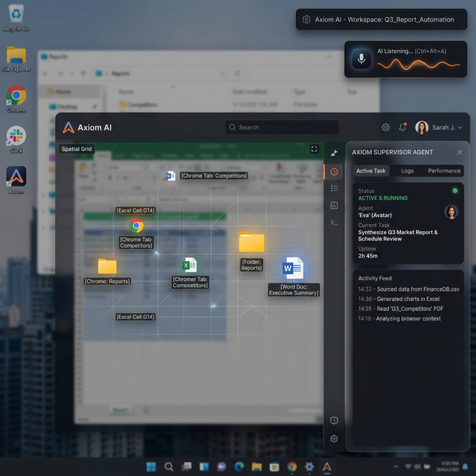Toggle the AI Listening microphone button
The height and width of the screenshot is (476, 476).
click(361, 59)
